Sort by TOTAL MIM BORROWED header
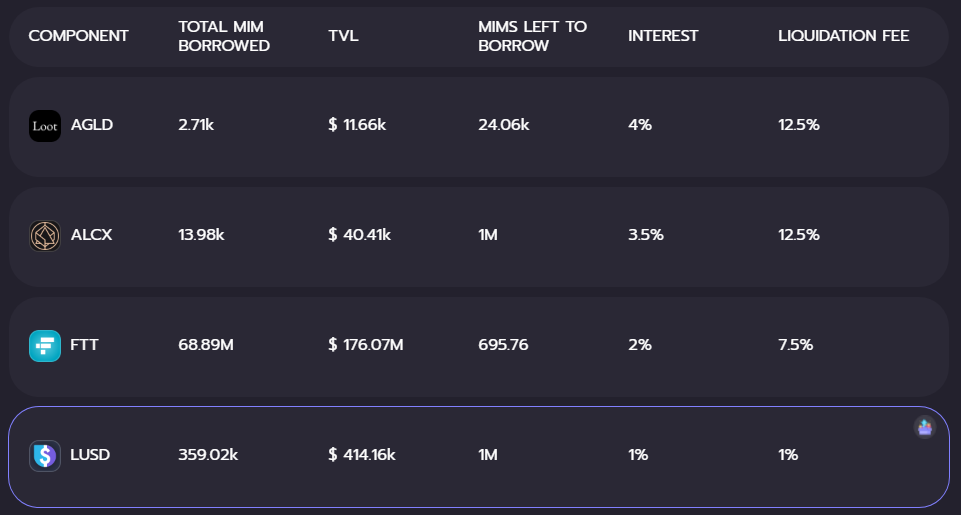 [x=224, y=36]
